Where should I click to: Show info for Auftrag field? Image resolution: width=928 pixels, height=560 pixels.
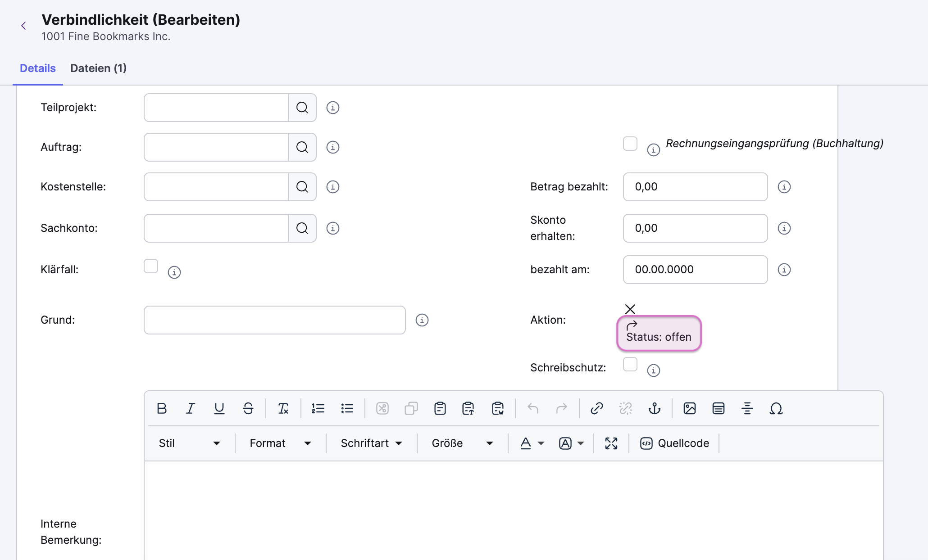pos(333,147)
